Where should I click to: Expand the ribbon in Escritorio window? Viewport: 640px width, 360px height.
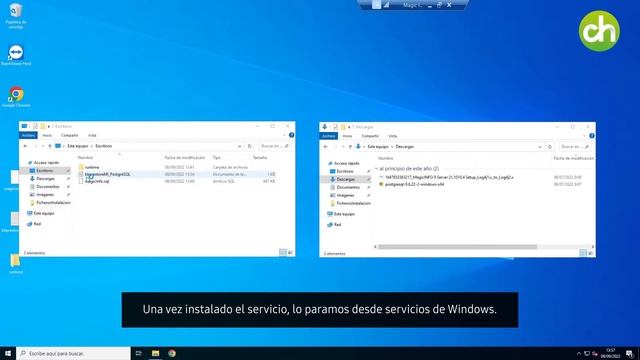click(x=284, y=135)
